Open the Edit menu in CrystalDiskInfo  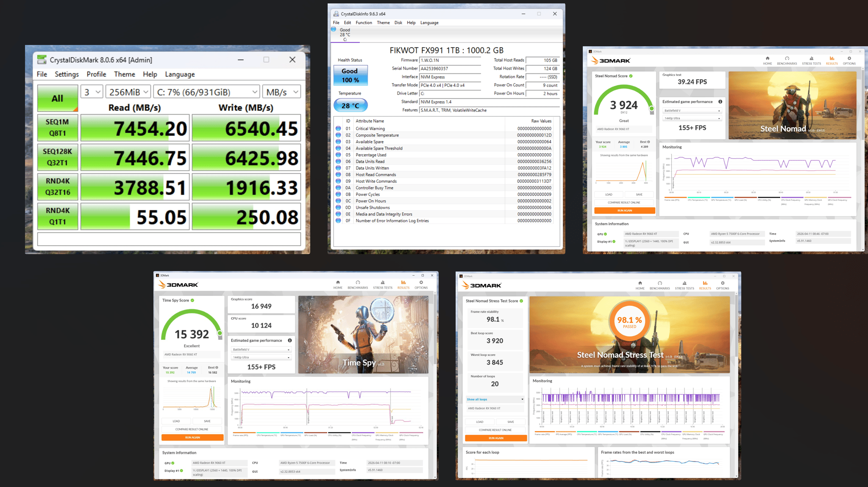(x=348, y=23)
